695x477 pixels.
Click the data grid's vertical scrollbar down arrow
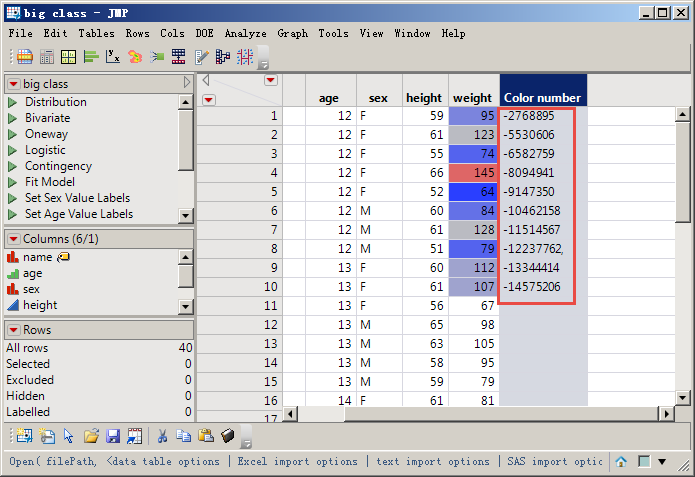click(683, 398)
